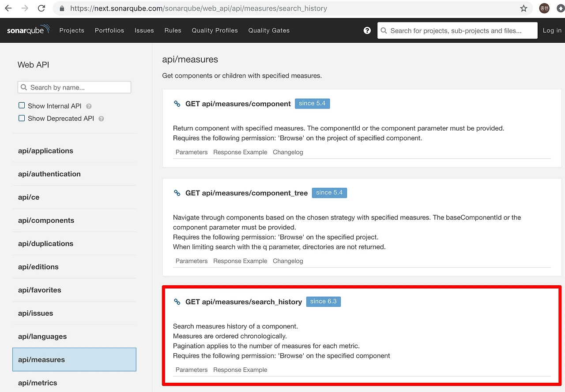565x392 pixels.
Task: Click the permalink icon for api/measures/component_tree
Action: click(177, 193)
